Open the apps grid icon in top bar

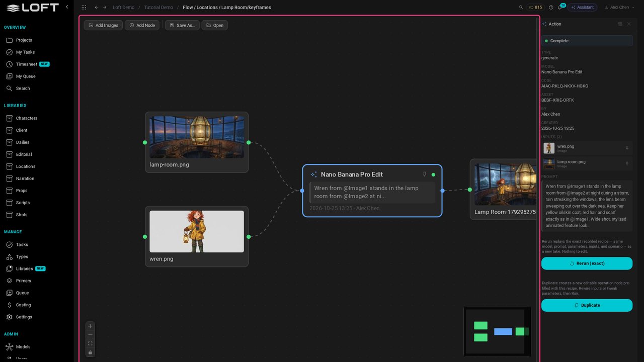84,8
